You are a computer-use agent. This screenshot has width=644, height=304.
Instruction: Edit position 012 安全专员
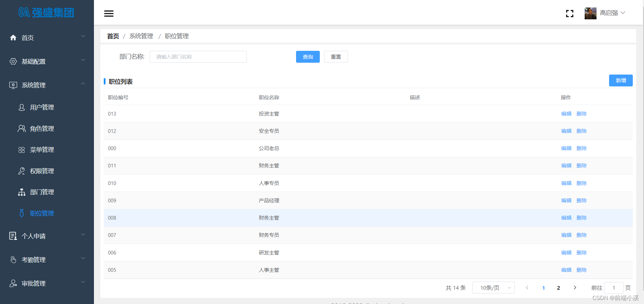(x=566, y=131)
